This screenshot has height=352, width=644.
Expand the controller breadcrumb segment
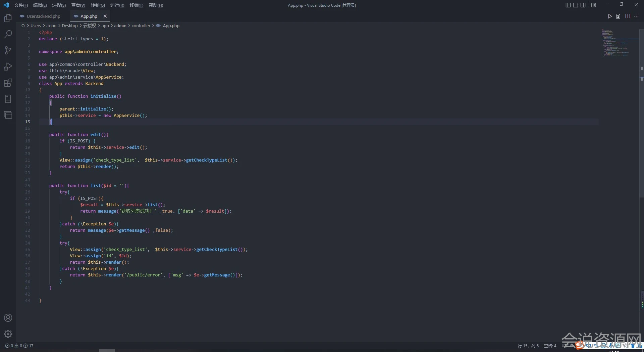(141, 26)
